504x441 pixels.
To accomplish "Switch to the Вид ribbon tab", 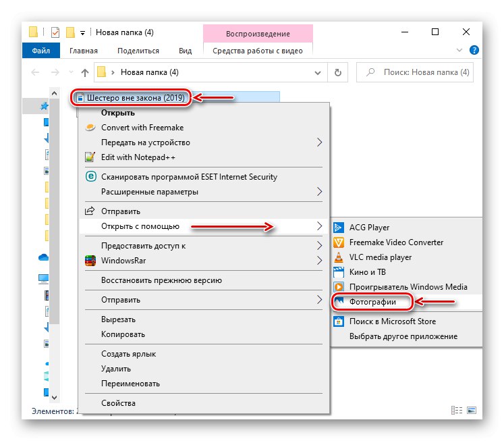I will [x=185, y=51].
